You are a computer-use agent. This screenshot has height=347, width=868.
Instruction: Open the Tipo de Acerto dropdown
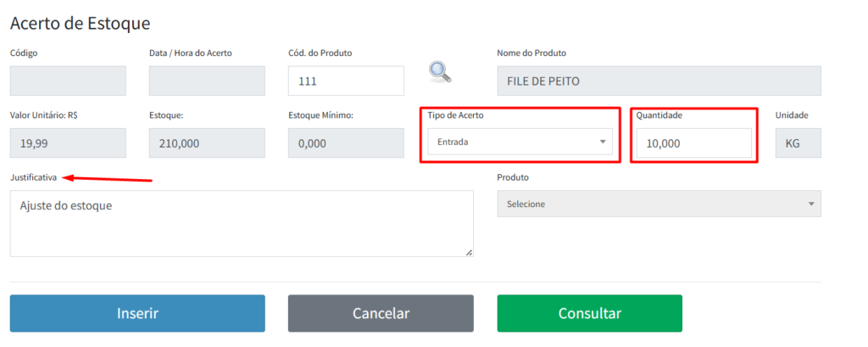[520, 142]
